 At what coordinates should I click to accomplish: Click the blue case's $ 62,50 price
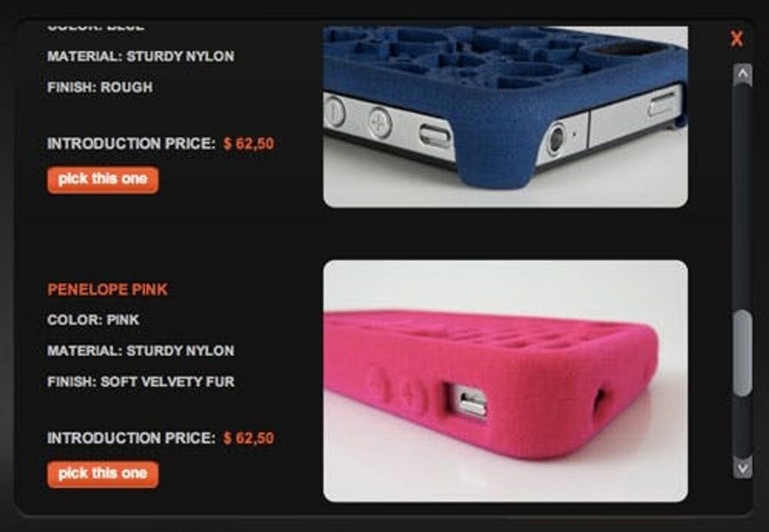(249, 144)
